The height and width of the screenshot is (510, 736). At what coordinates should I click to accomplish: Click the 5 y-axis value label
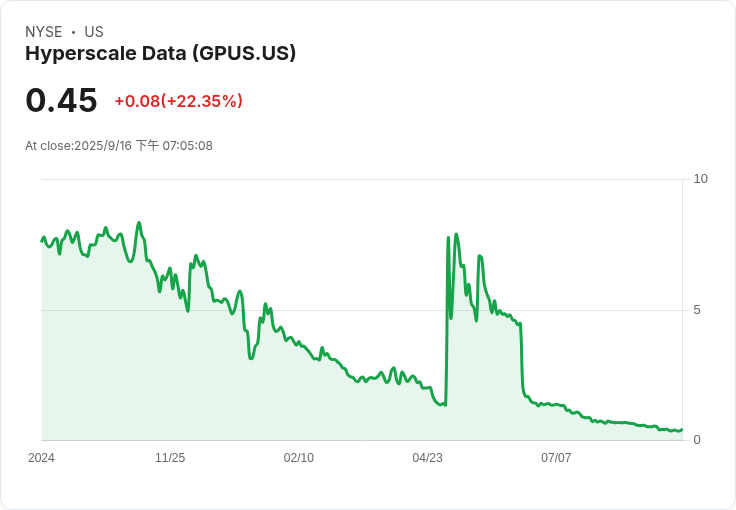(697, 310)
